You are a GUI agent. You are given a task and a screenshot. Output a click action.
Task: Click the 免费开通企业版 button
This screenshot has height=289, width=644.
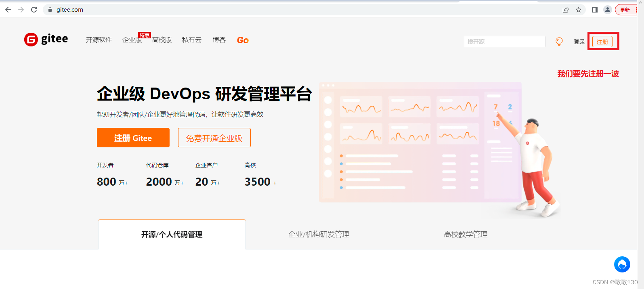[214, 138]
